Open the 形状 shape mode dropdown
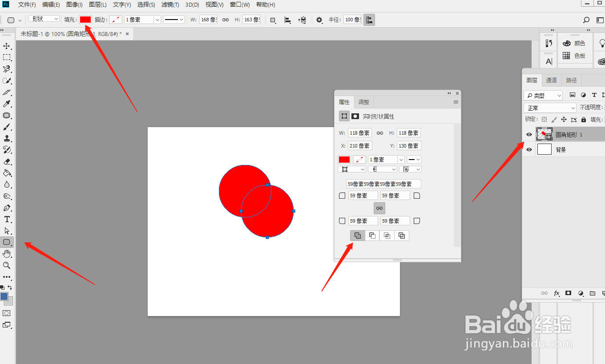The width and height of the screenshot is (605, 364). tap(44, 19)
